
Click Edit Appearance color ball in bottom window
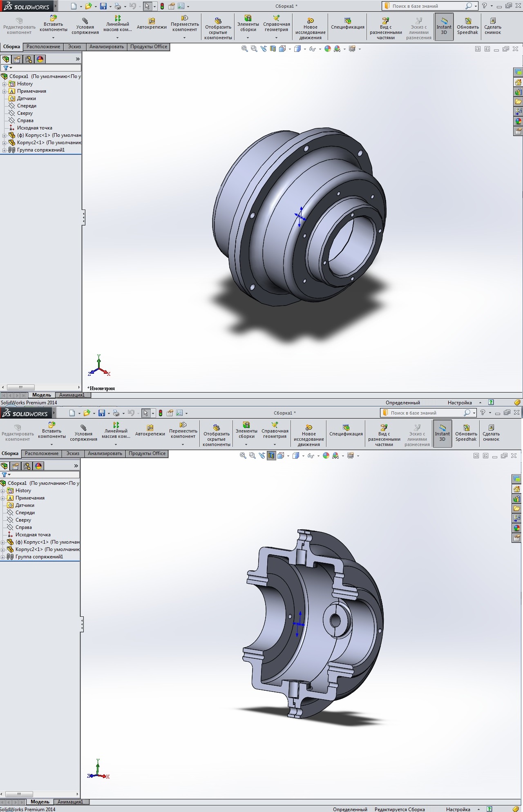(326, 456)
